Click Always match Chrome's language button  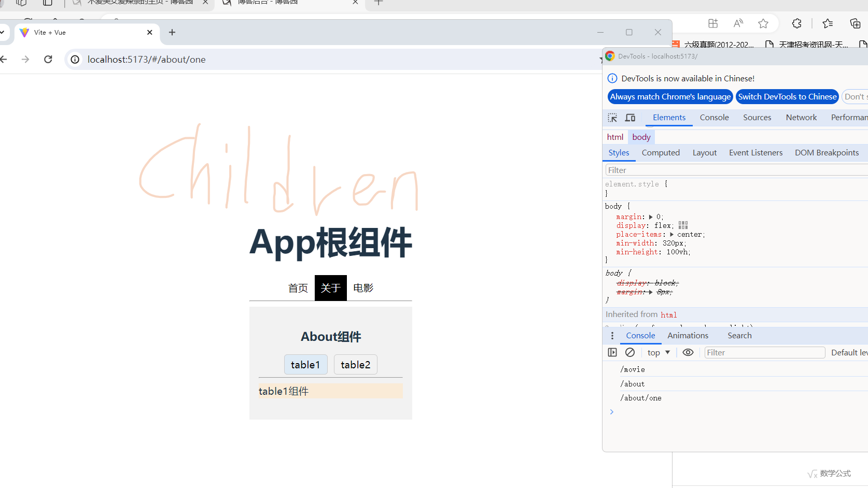[670, 97]
